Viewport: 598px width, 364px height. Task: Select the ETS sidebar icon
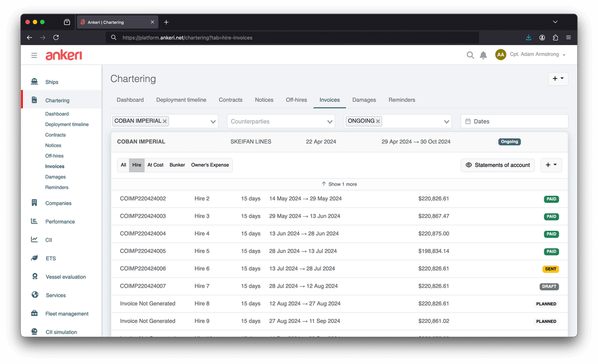[x=34, y=258]
